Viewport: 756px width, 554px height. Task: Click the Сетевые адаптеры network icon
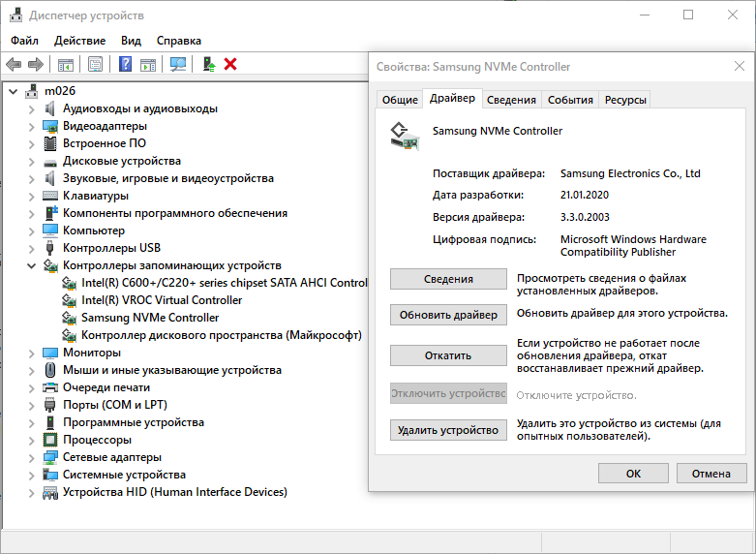(x=50, y=457)
